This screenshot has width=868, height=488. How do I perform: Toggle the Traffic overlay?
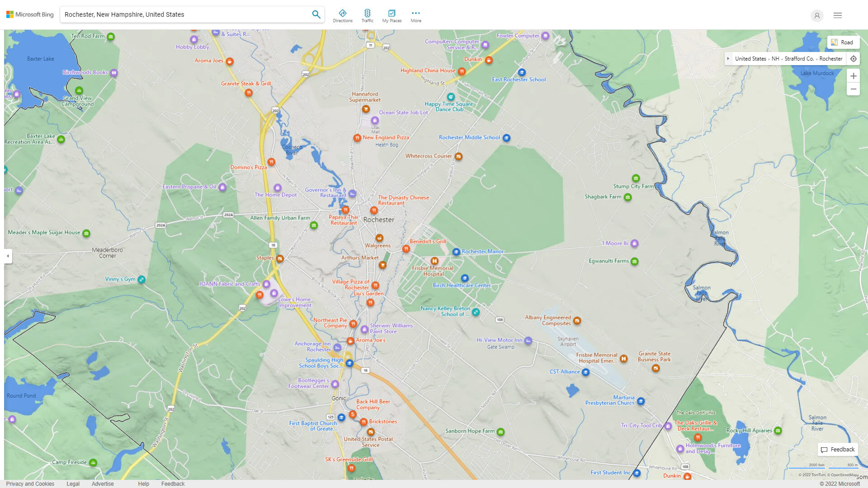(x=367, y=15)
